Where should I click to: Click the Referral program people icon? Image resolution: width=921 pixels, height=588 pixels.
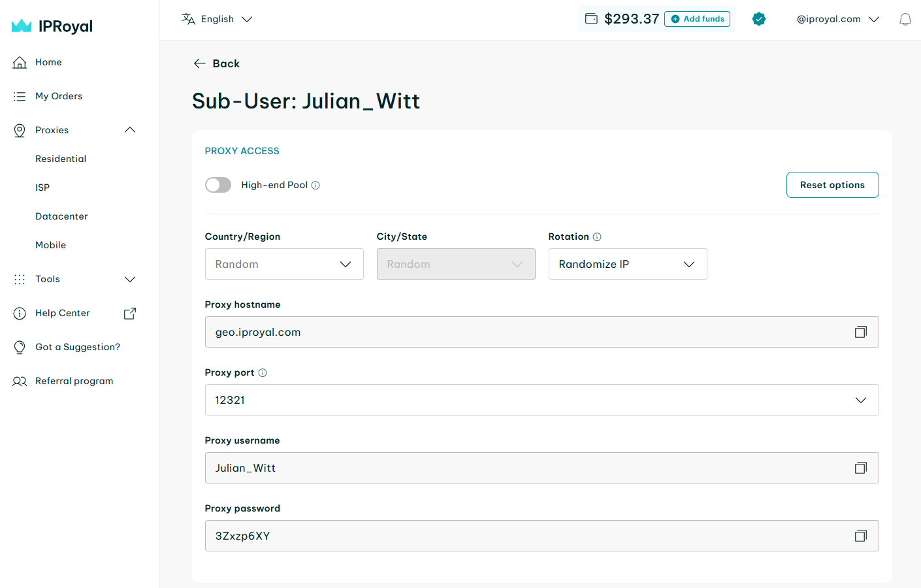[x=20, y=381]
